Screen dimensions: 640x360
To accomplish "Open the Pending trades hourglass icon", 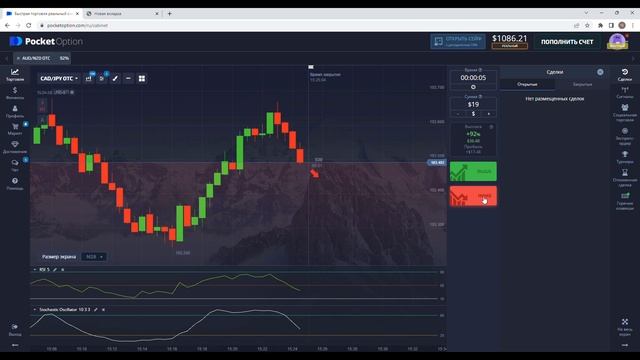I will tap(624, 178).
